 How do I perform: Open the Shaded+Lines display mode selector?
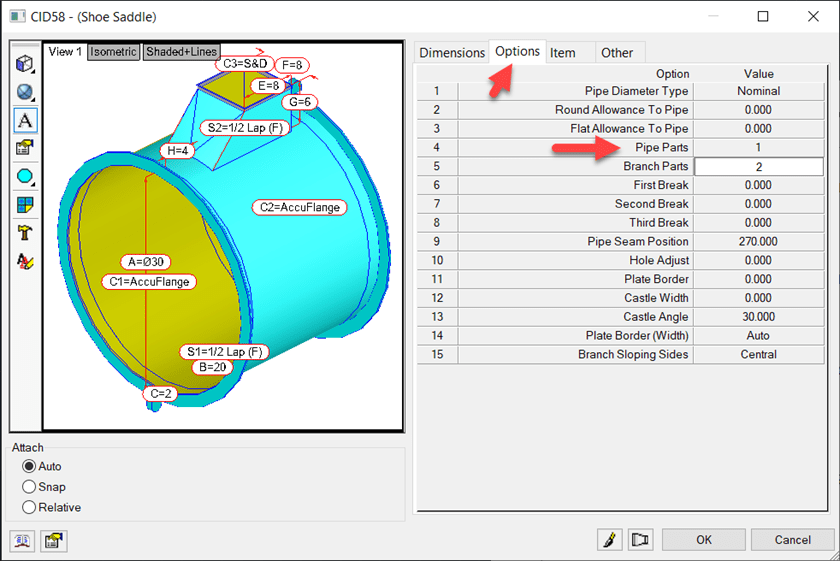pyautogui.click(x=182, y=52)
